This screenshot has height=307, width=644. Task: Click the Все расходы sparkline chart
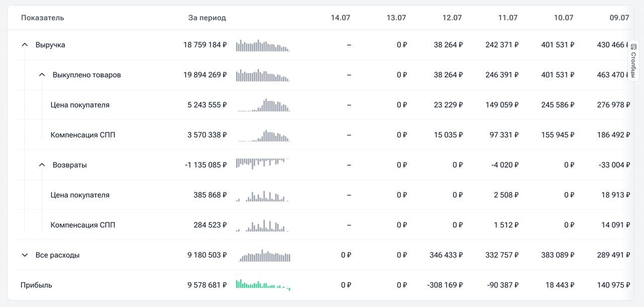(264, 256)
